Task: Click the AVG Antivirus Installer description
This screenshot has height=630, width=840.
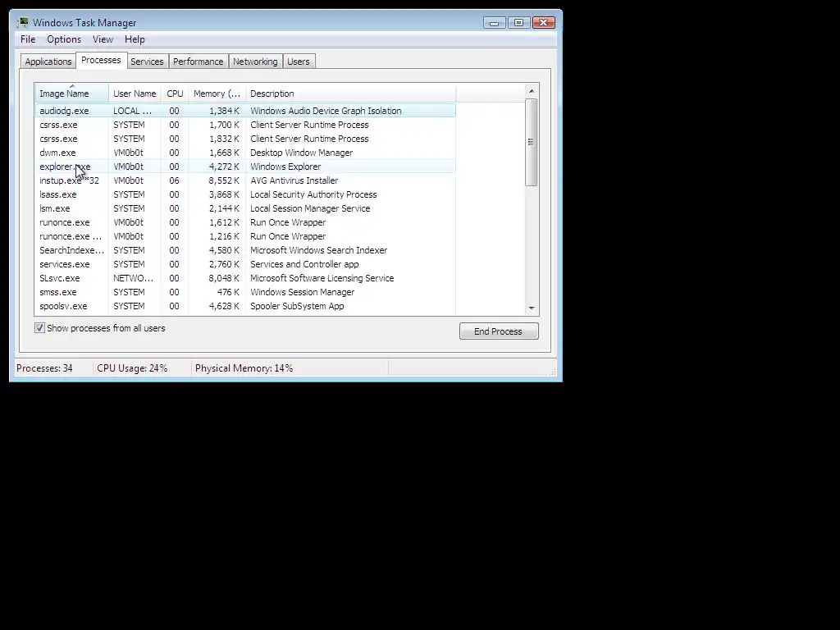Action: tap(294, 180)
